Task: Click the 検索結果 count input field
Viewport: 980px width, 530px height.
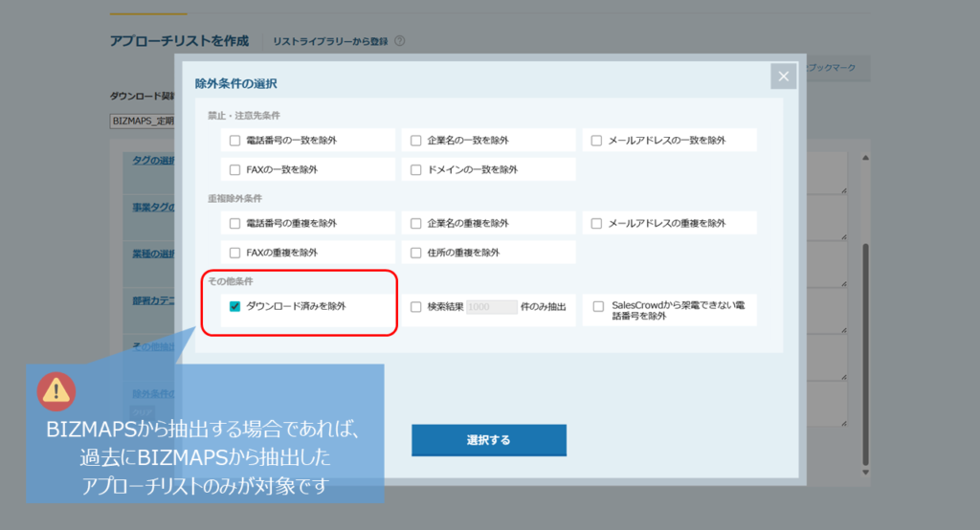Action: pos(491,307)
